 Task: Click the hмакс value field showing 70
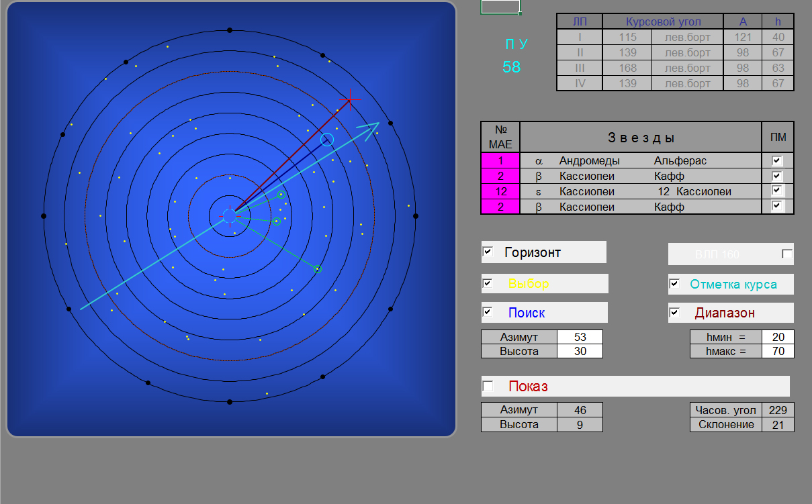tap(778, 351)
